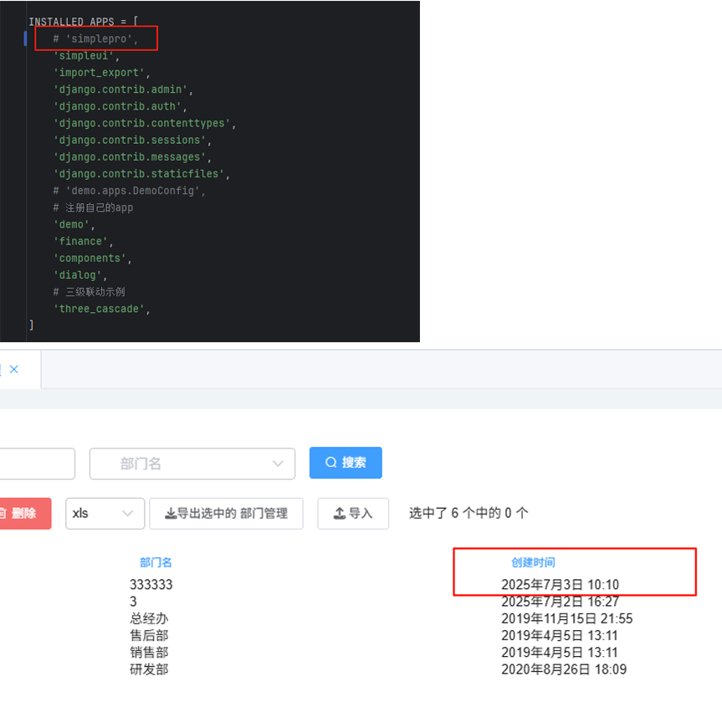The image size is (722, 728).
Task: Click the 'dialog' code line
Action: (80, 274)
